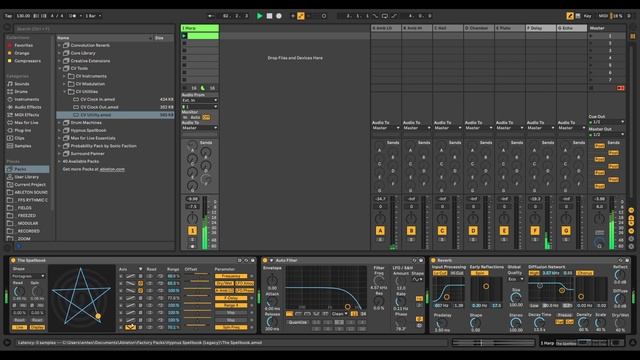Adjust the Auto Filter Freq knob
This screenshot has height=360, width=640.
(x=379, y=281)
